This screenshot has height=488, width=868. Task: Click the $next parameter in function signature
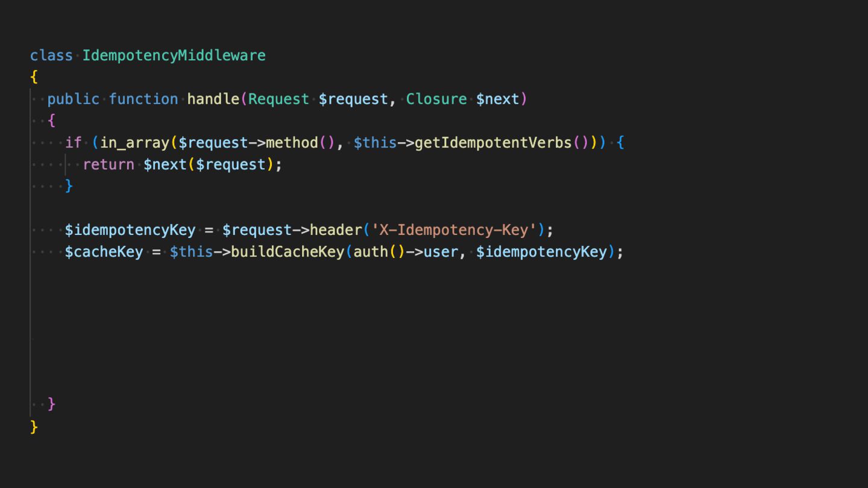tap(498, 99)
